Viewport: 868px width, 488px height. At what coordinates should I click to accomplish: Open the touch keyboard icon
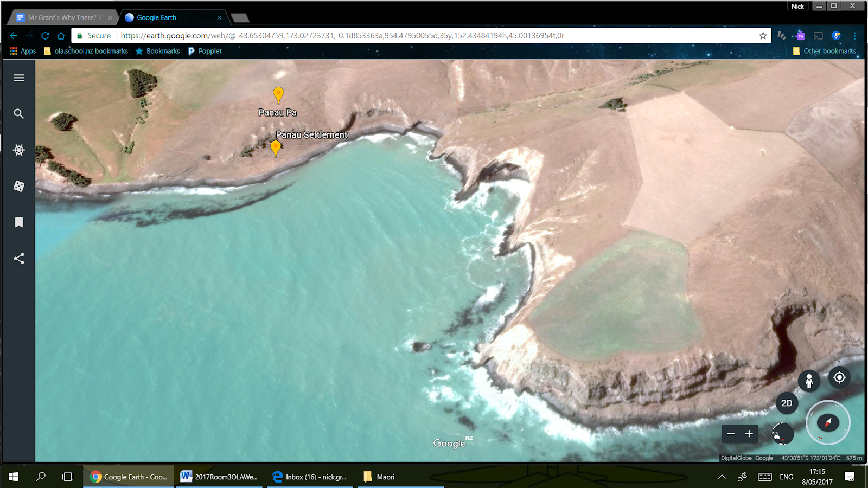point(765,477)
